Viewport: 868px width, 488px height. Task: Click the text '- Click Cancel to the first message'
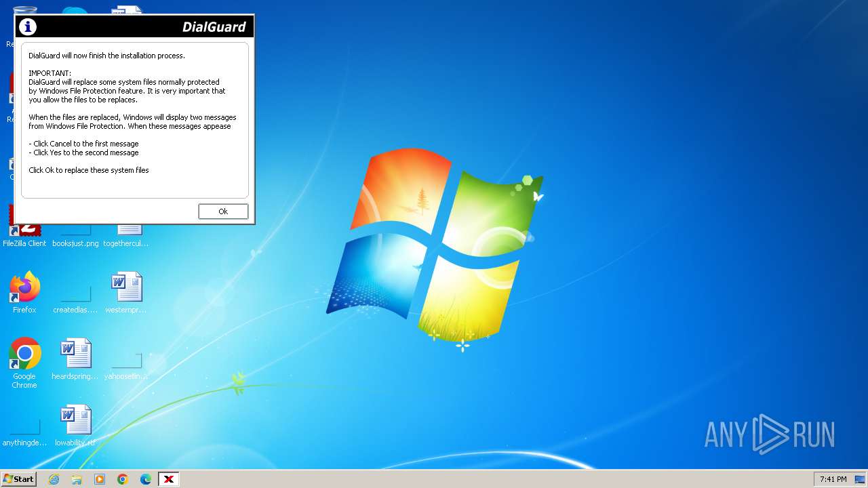click(83, 144)
